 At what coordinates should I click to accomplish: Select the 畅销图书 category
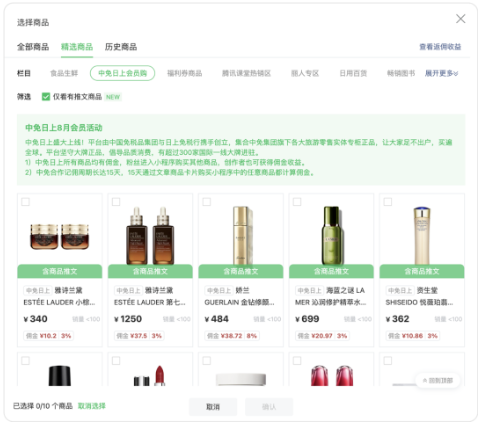pos(401,73)
